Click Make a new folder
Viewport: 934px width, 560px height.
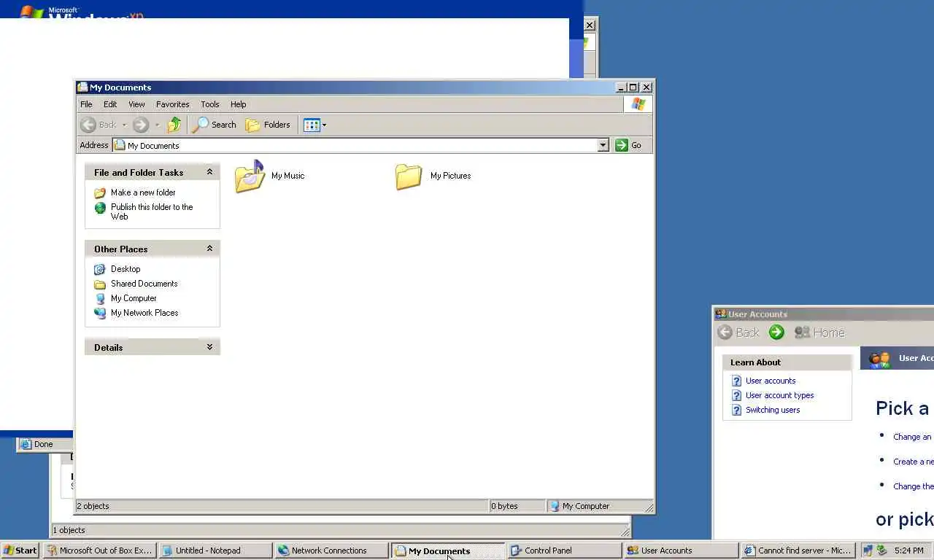click(143, 192)
